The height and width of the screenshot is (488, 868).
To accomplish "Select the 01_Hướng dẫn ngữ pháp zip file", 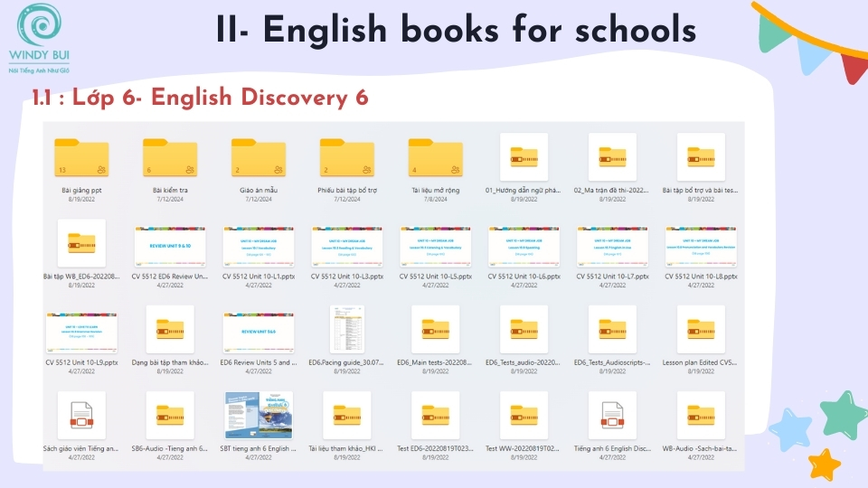I will pos(524,157).
